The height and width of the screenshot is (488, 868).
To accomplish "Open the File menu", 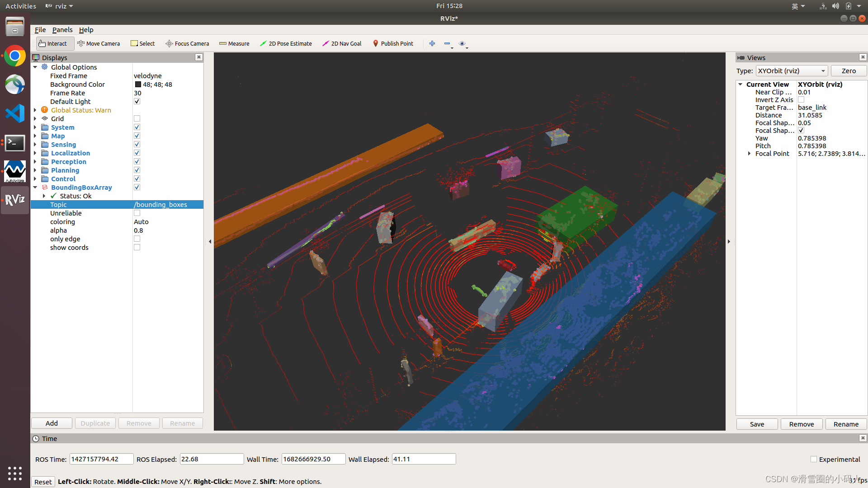I will 40,30.
